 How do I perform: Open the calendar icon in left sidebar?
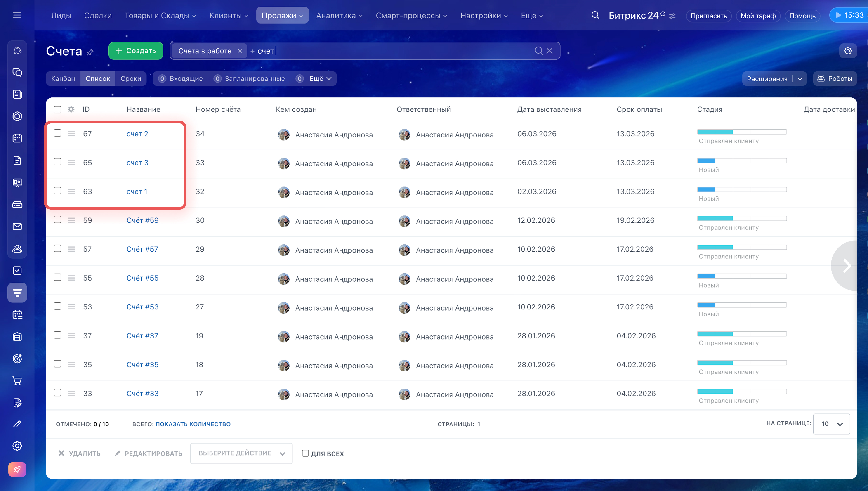coord(17,138)
